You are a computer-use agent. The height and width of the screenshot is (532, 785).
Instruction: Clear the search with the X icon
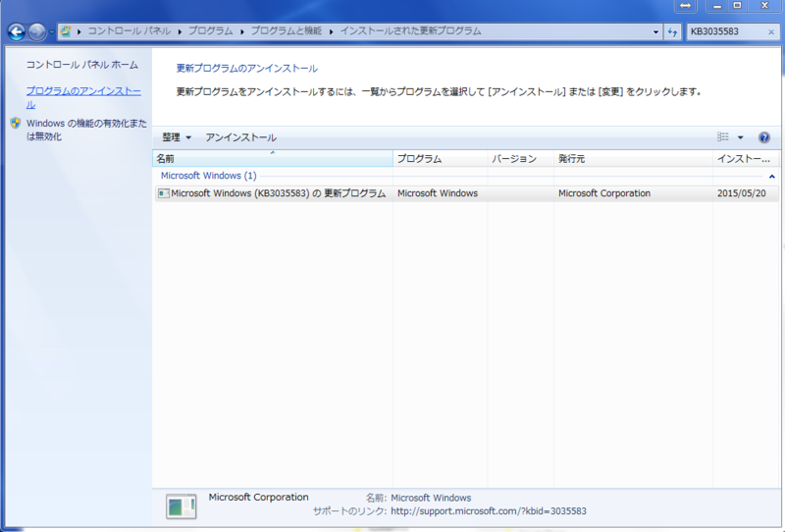[x=771, y=32]
